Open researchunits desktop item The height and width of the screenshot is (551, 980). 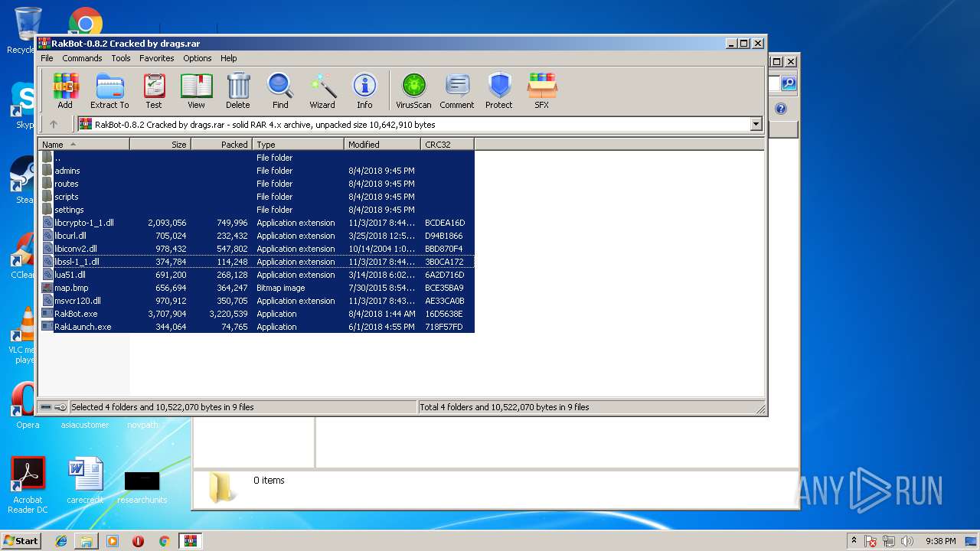(x=142, y=487)
